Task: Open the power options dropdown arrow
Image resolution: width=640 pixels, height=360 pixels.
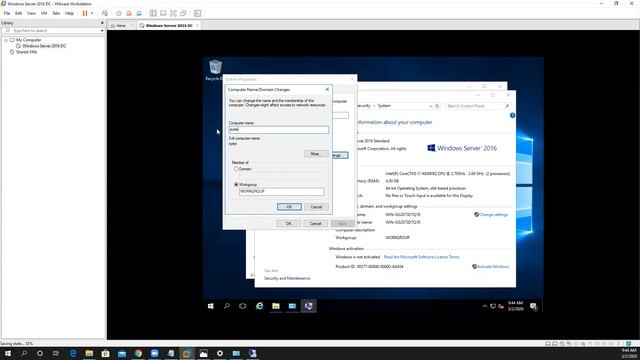Action: (x=92, y=13)
